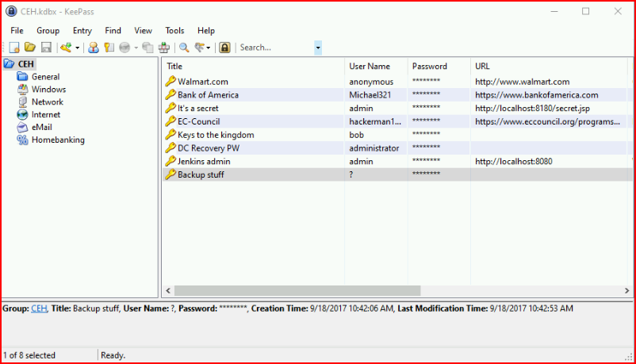Click into the Search box

276,48
